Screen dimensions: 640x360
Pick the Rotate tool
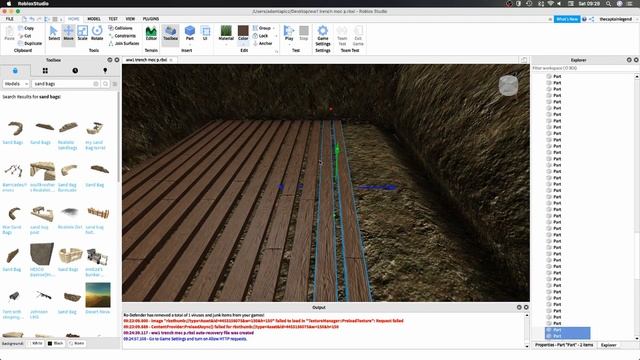[97, 33]
